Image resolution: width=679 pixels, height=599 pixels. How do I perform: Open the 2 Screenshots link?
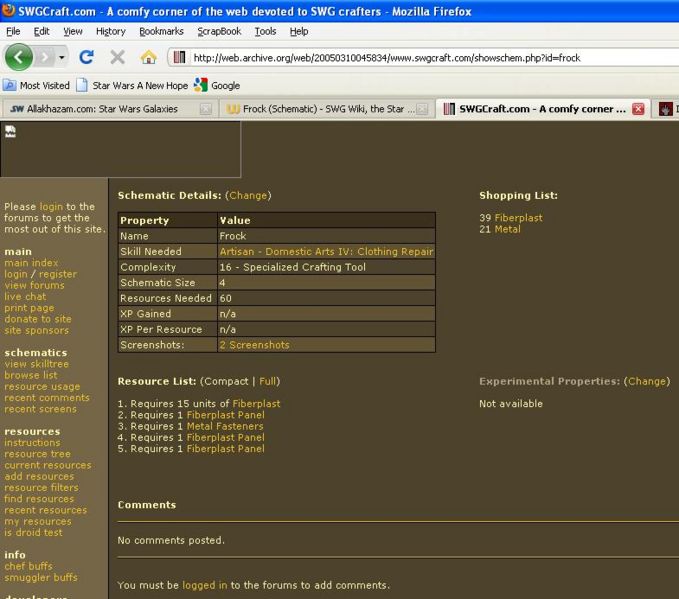pyautogui.click(x=254, y=345)
